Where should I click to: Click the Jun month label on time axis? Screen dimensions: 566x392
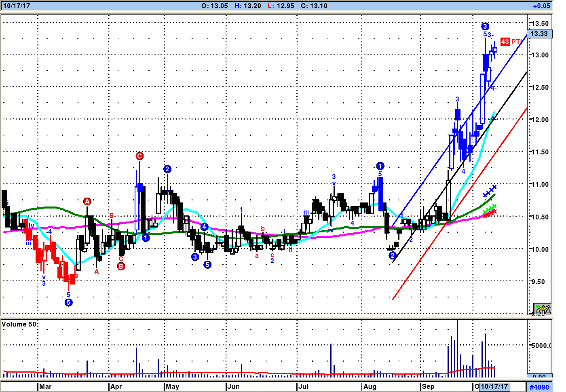tap(233, 386)
